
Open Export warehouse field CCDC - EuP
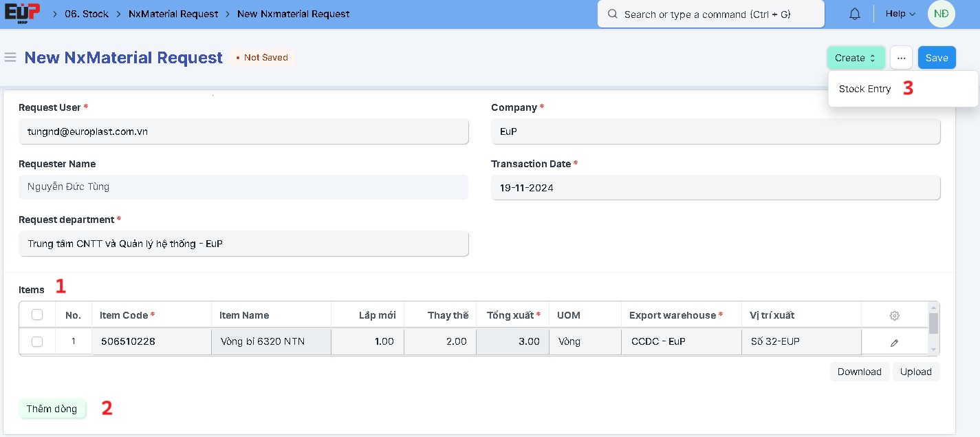coord(680,341)
